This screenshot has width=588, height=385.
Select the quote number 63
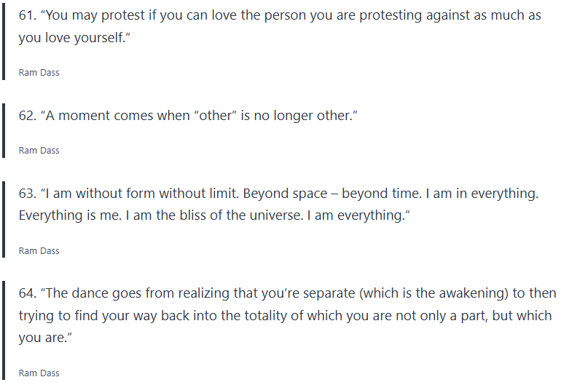point(27,194)
